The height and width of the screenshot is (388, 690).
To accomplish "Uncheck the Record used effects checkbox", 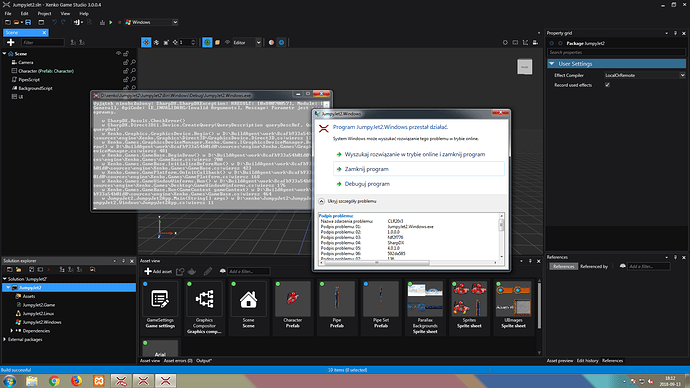I will 607,85.
